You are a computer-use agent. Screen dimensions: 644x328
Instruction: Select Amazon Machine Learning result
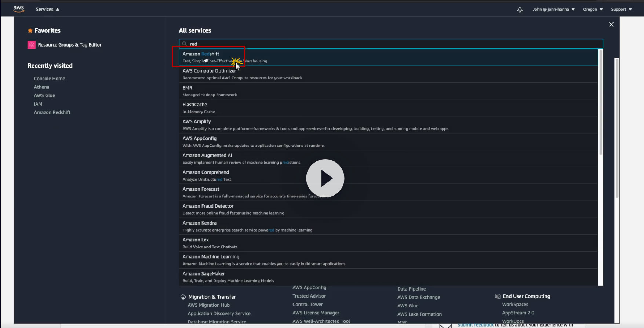(388, 260)
